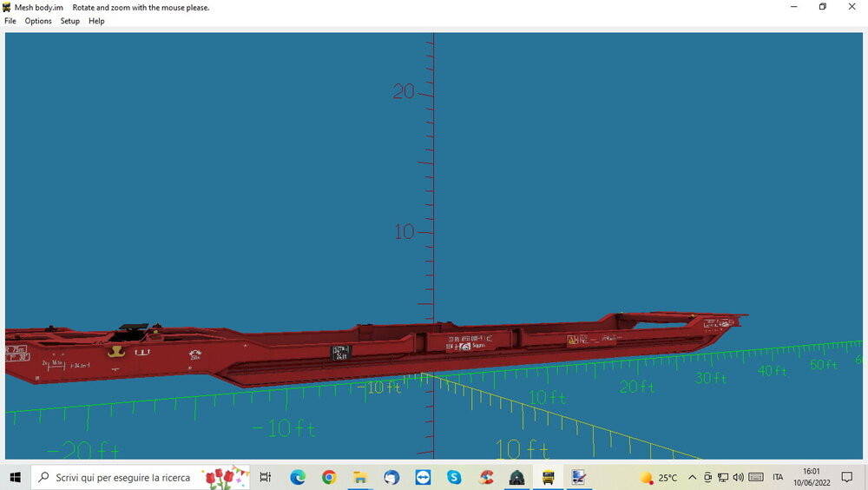Screen dimensions: 868x490
Task: Click the Meet Now tray icon
Action: [707, 477]
